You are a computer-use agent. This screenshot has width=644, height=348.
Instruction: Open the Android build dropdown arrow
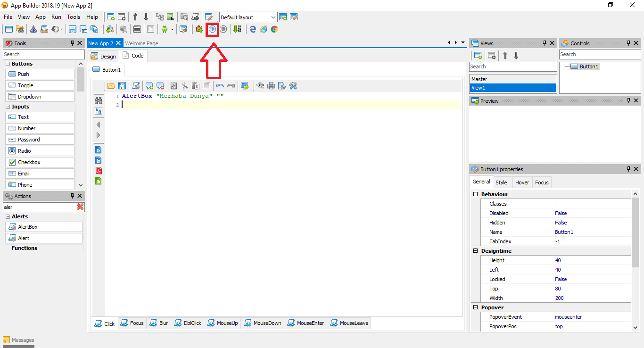(x=172, y=29)
